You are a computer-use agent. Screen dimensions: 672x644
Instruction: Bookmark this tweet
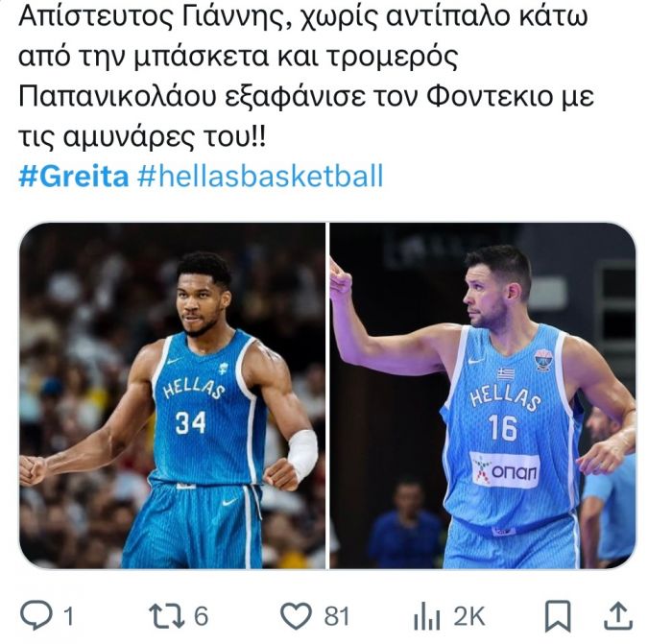[558, 616]
